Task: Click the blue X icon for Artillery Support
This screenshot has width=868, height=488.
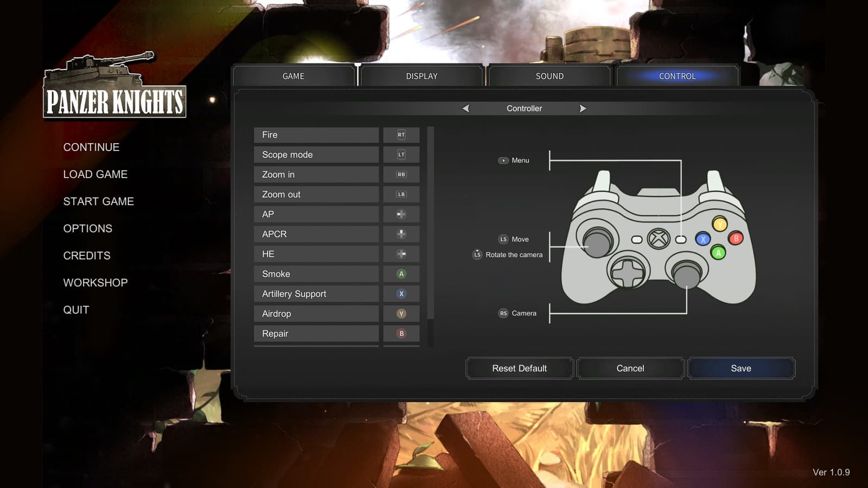Action: (401, 294)
